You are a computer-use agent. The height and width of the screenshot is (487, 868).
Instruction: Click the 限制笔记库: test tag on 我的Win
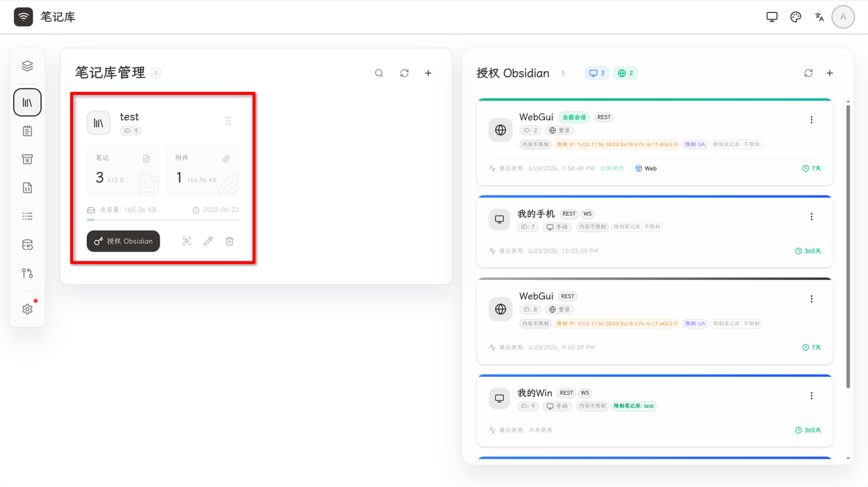633,406
